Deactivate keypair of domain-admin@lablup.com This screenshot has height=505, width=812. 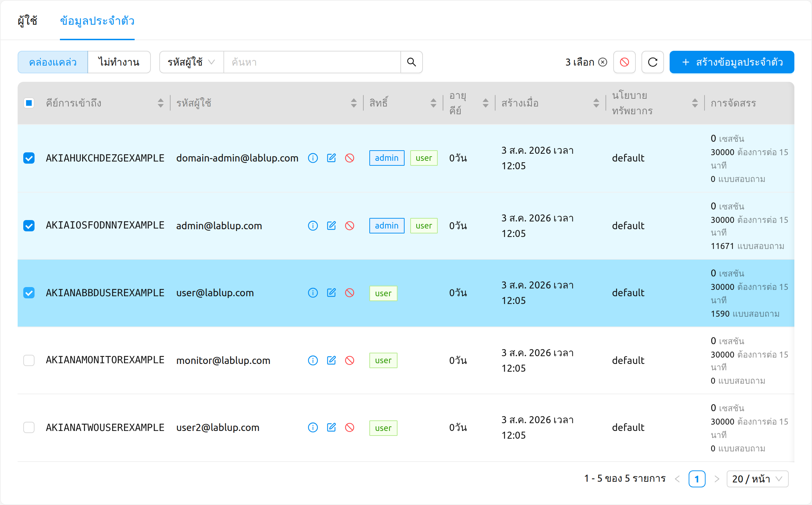350,158
